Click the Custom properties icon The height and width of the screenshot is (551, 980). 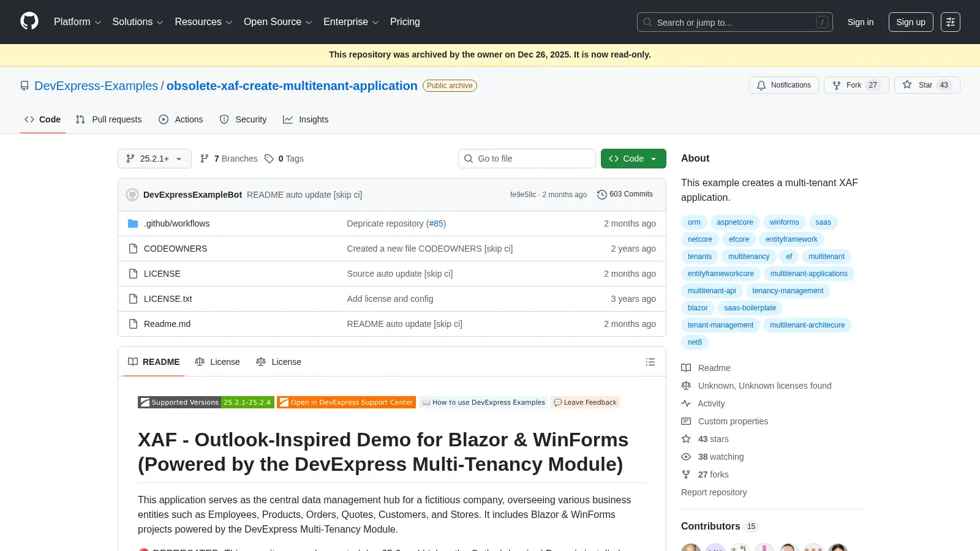(x=686, y=421)
